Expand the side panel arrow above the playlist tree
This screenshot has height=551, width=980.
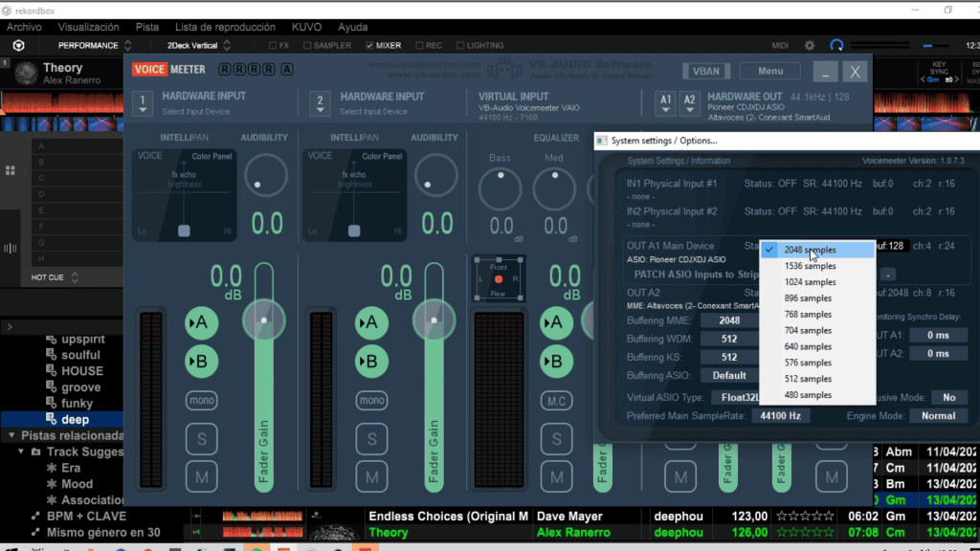pyautogui.click(x=10, y=327)
